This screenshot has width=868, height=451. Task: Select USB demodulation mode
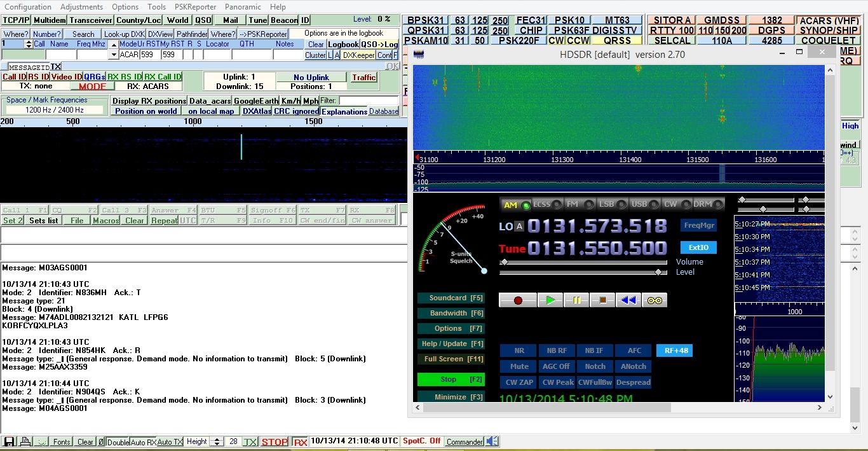644,205
